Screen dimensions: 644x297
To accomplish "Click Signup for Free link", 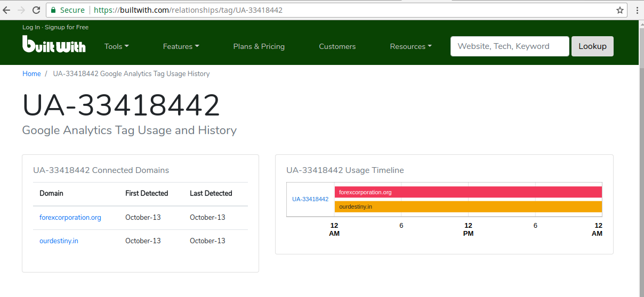I will (x=67, y=27).
